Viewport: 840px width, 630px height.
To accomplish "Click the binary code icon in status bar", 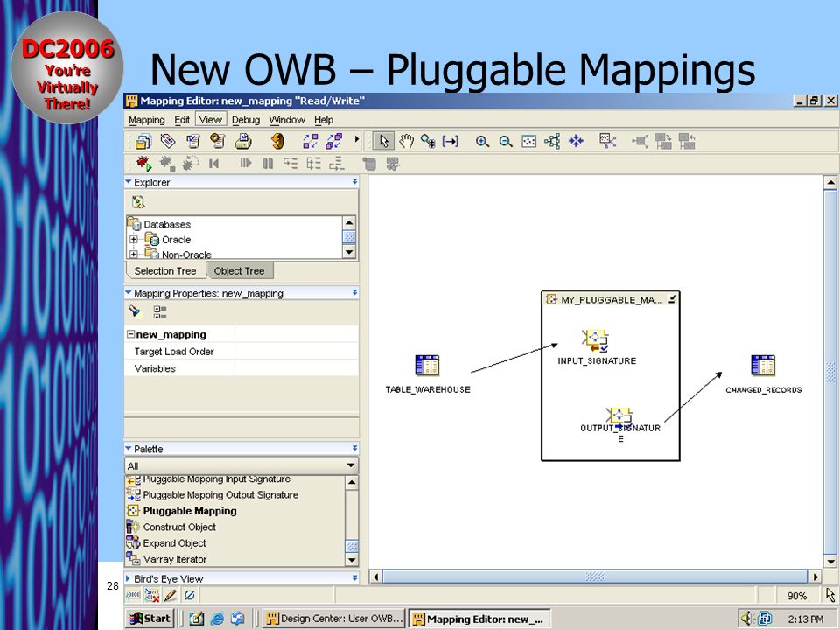I will point(133,595).
